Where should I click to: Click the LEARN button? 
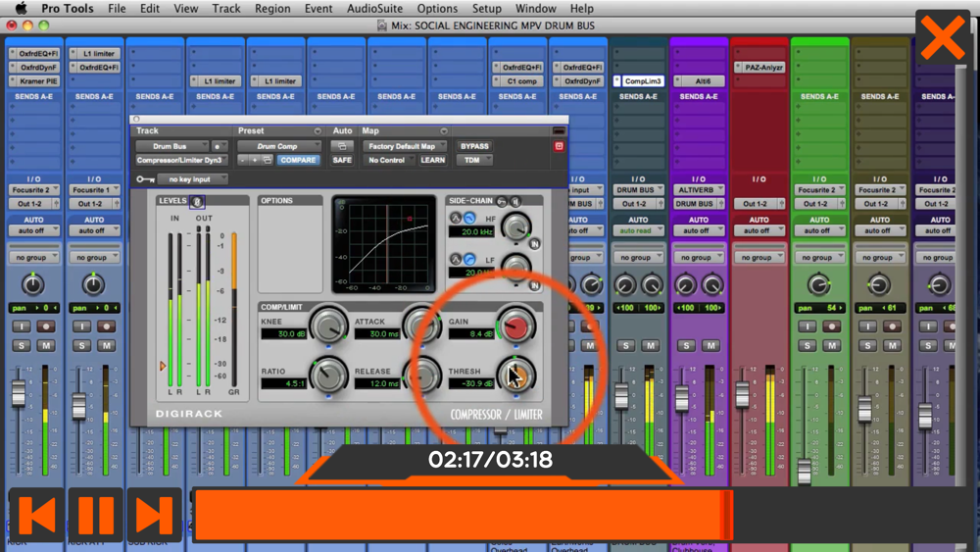[x=432, y=160]
